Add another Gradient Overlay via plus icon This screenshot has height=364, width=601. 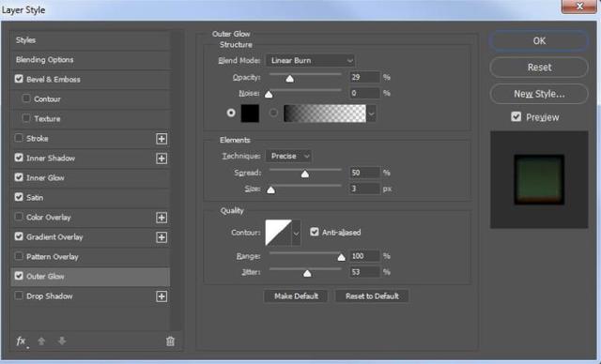(x=162, y=237)
